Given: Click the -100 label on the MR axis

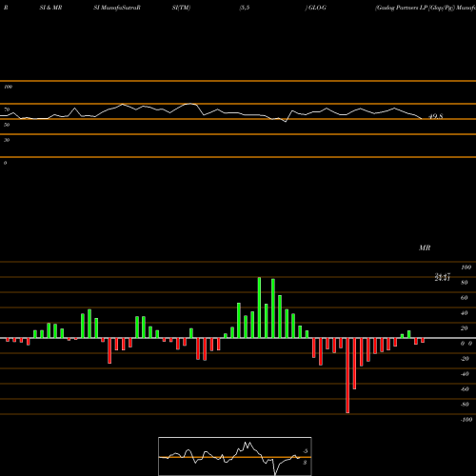Looking at the screenshot, I should (466, 420).
